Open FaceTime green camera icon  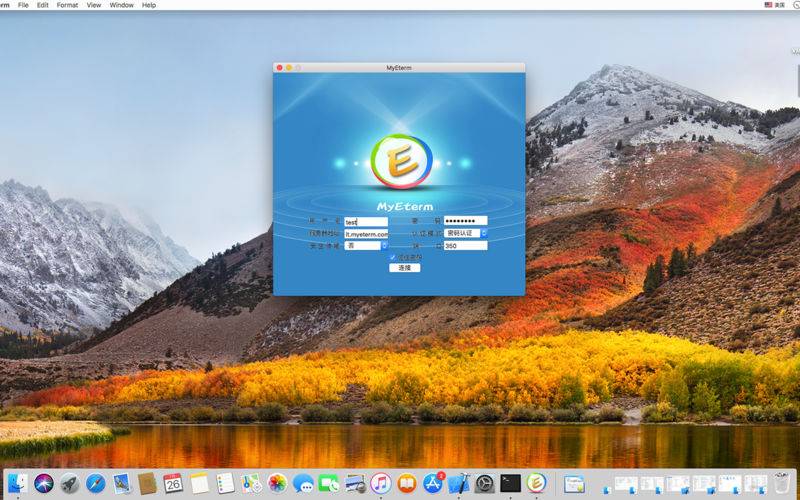click(329, 483)
